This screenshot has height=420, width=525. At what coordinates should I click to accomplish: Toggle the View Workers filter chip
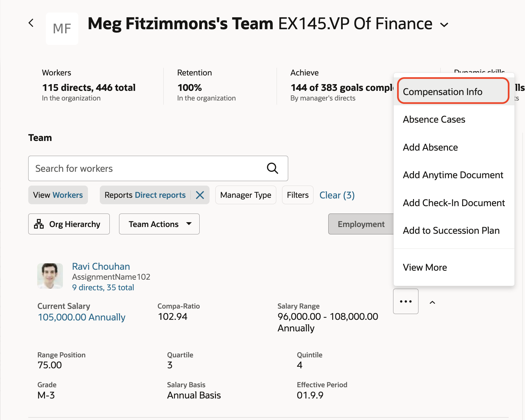click(x=58, y=195)
